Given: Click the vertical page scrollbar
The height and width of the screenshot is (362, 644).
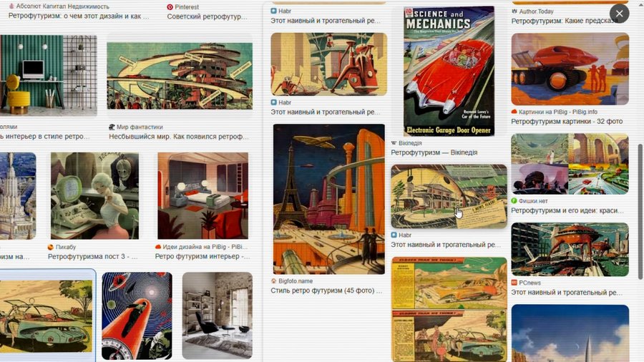Looking at the screenshot, I should tap(640, 211).
